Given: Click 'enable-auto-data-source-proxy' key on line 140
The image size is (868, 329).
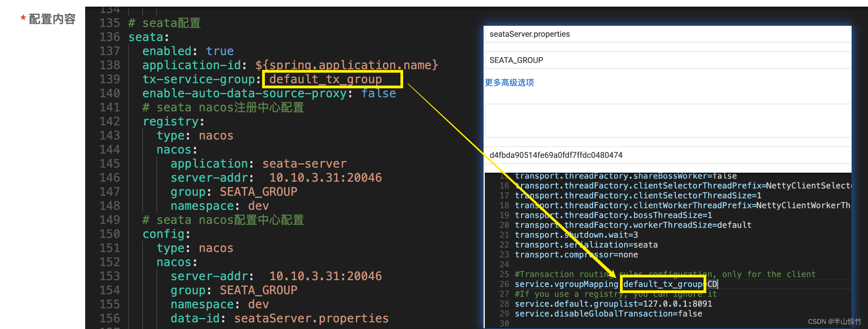Looking at the screenshot, I should (x=245, y=93).
